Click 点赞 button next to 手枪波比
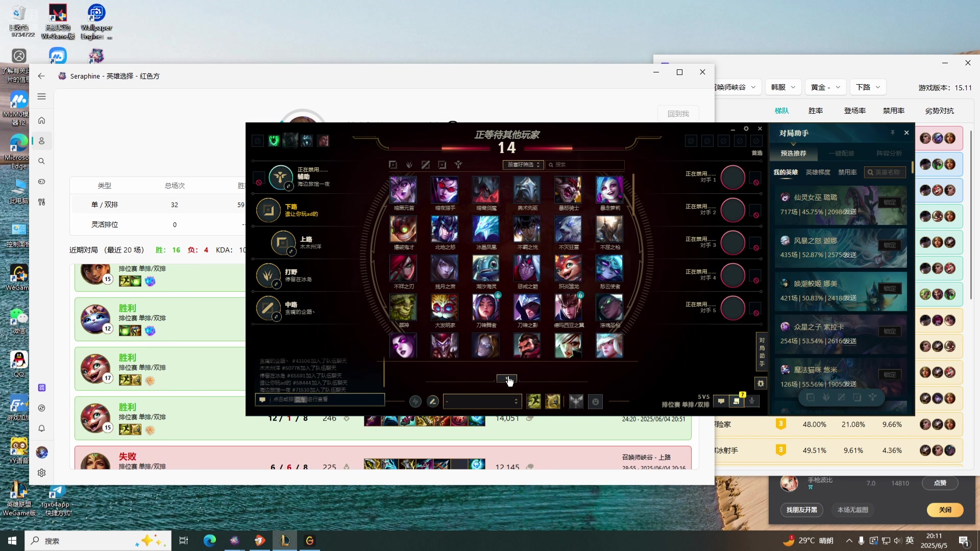The image size is (980, 551). tap(940, 483)
